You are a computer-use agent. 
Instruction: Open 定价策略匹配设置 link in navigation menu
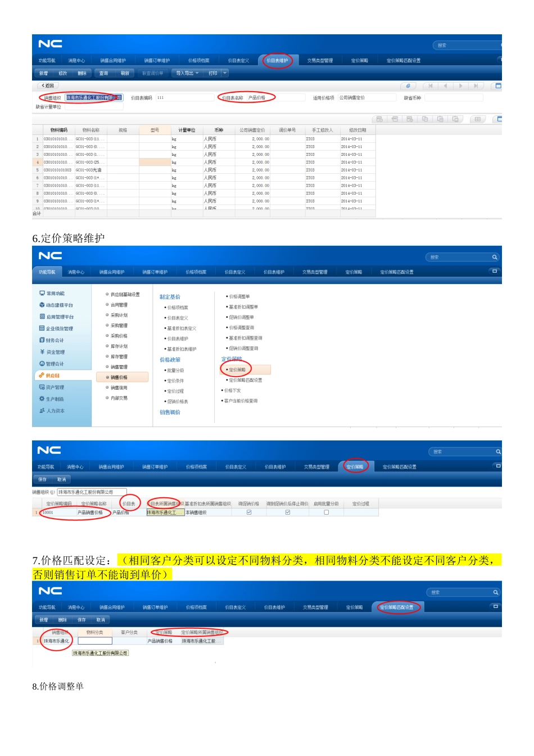tap(245, 380)
